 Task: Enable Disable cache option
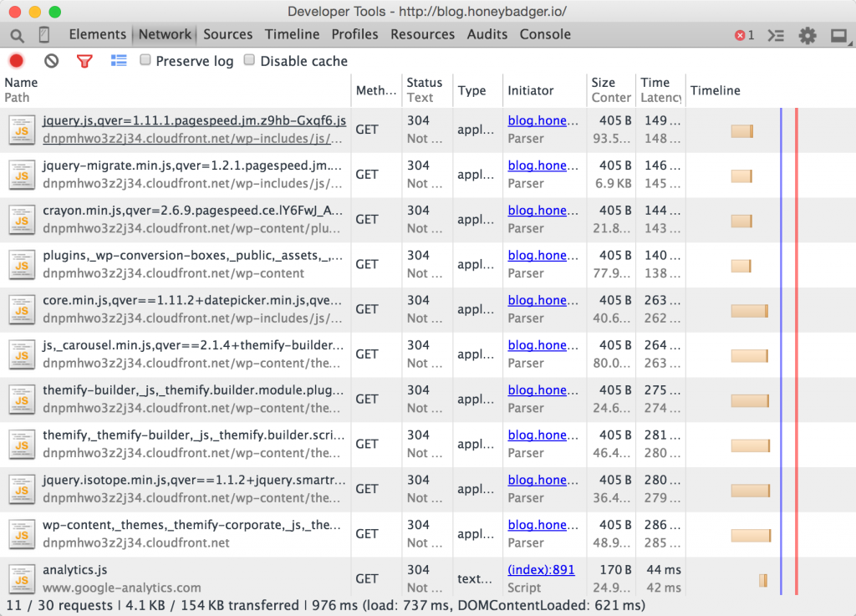tap(247, 60)
